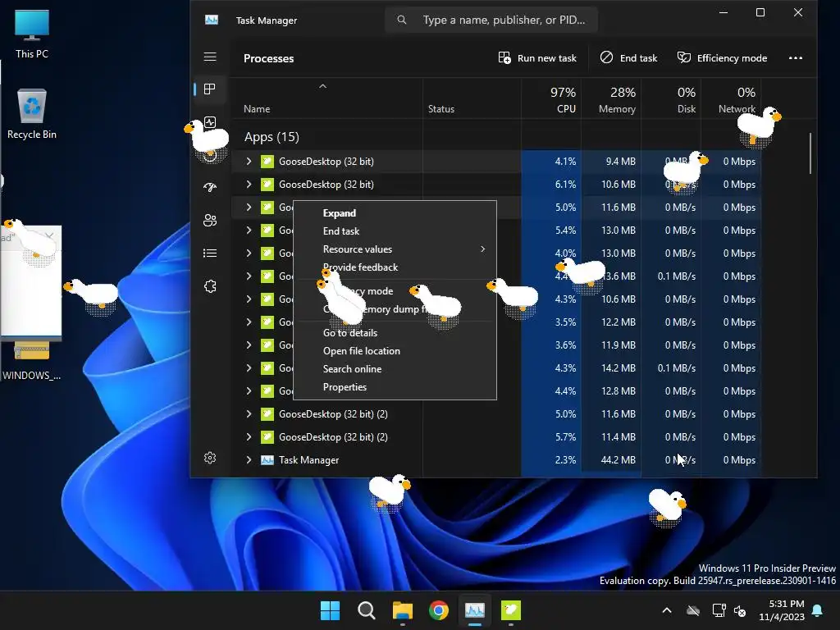Click the Run new task button

pyautogui.click(x=537, y=58)
